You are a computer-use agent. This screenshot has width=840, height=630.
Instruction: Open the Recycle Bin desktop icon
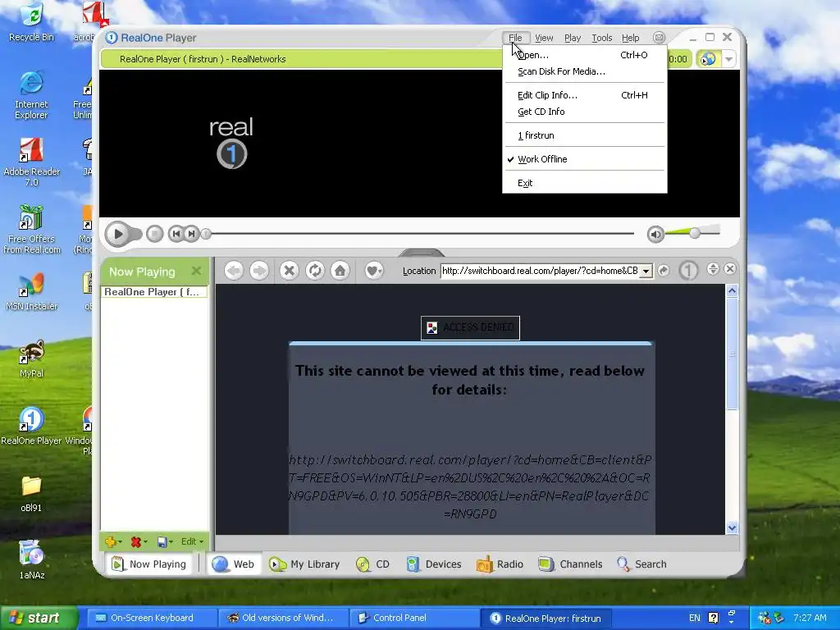tap(31, 22)
